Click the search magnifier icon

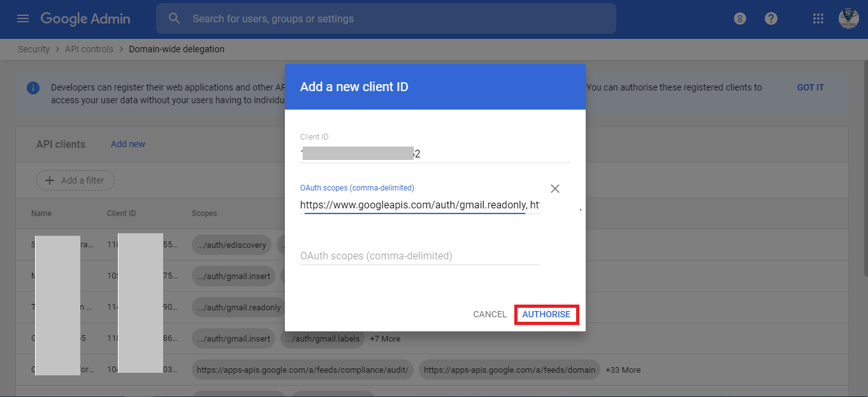click(x=175, y=18)
